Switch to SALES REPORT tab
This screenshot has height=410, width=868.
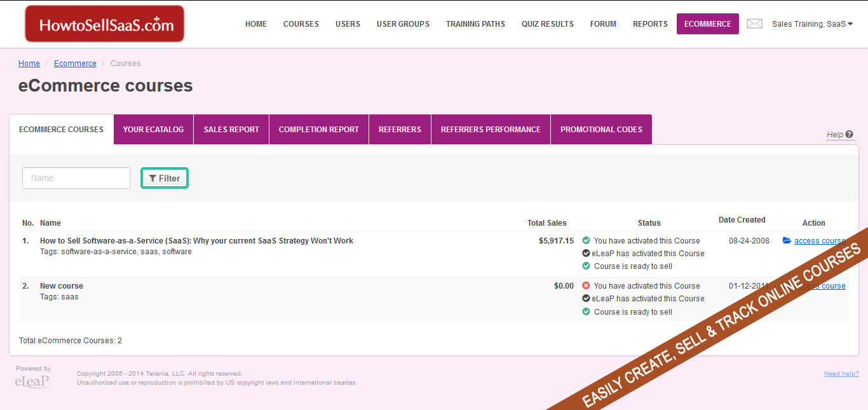[x=231, y=130]
